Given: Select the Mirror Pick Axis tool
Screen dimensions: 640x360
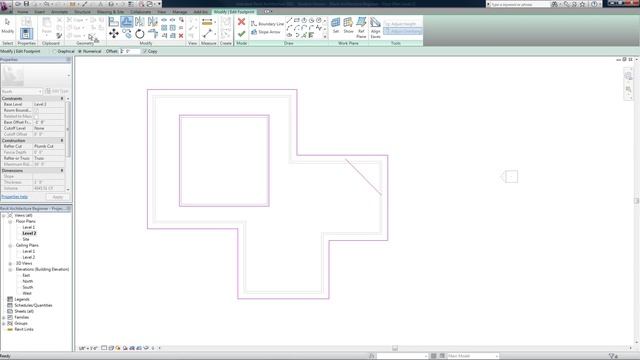Looking at the screenshot, I should click(140, 22).
